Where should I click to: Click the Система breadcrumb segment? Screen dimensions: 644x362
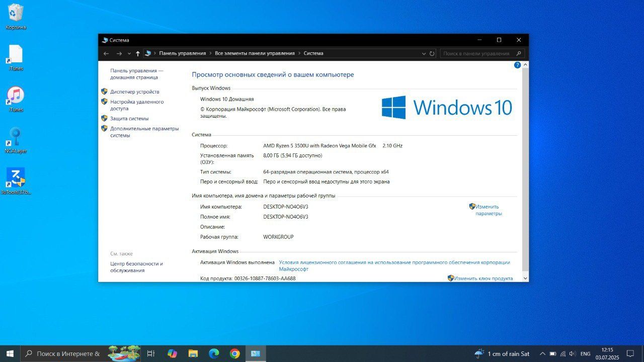(x=313, y=53)
